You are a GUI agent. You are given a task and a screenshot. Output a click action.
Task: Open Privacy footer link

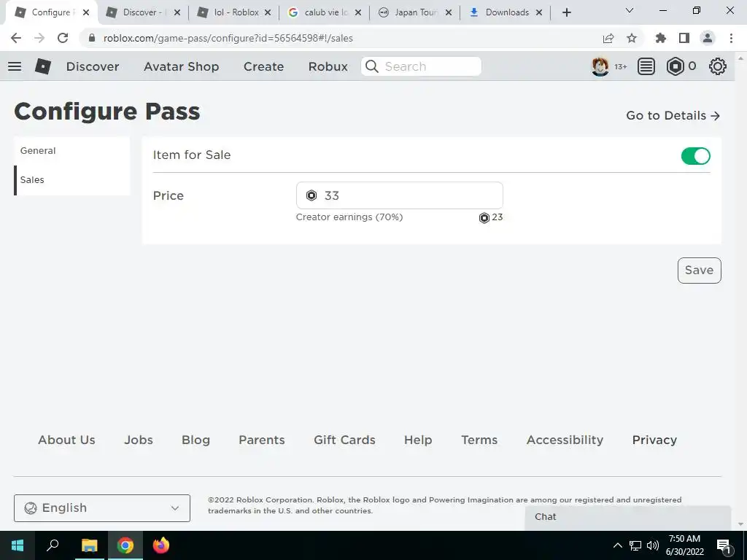point(654,440)
